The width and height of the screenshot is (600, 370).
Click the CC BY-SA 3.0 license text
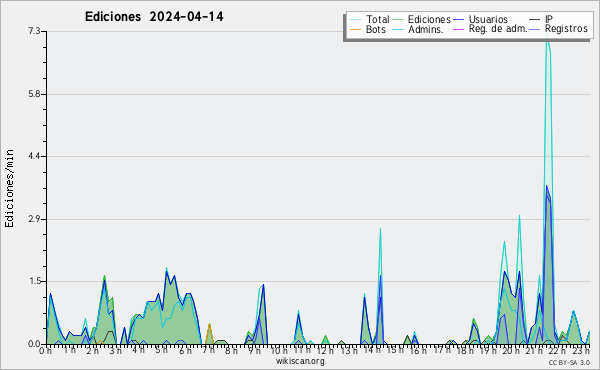[x=569, y=362]
